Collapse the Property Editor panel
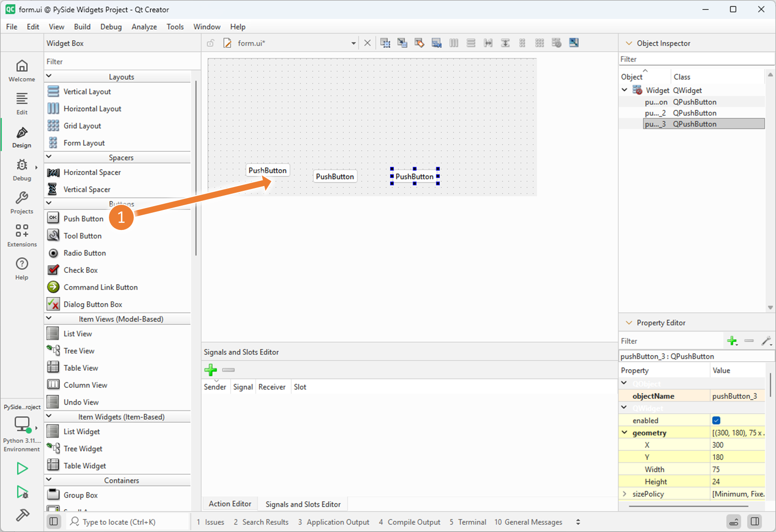The width and height of the screenshot is (776, 532). point(629,323)
